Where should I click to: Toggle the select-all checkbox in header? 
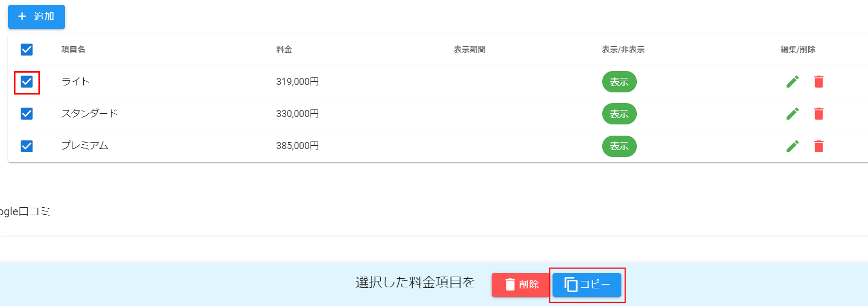click(x=27, y=50)
